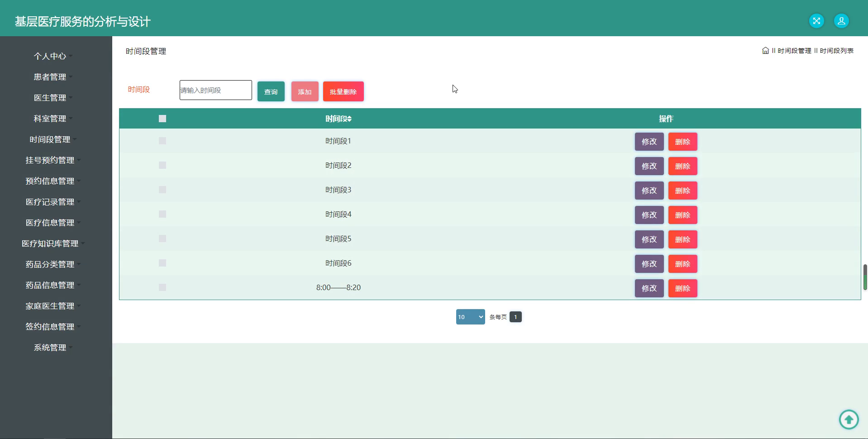Check the row for 8:00——8:20
Viewport: 868px width, 439px height.
click(x=162, y=287)
